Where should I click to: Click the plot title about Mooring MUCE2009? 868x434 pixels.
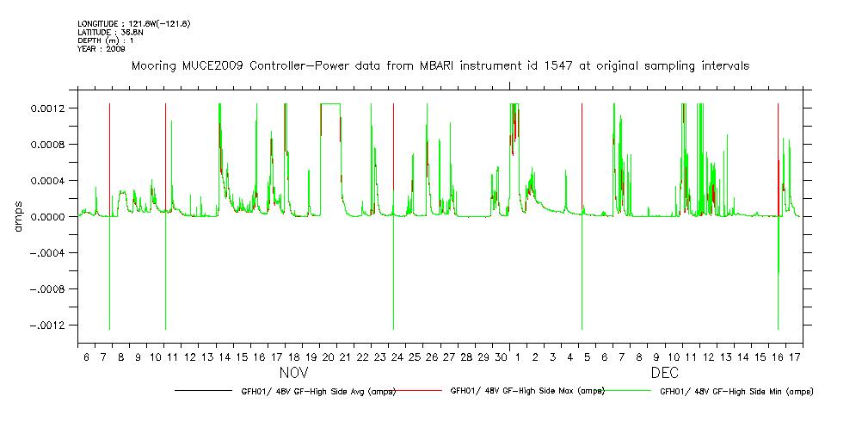(439, 65)
